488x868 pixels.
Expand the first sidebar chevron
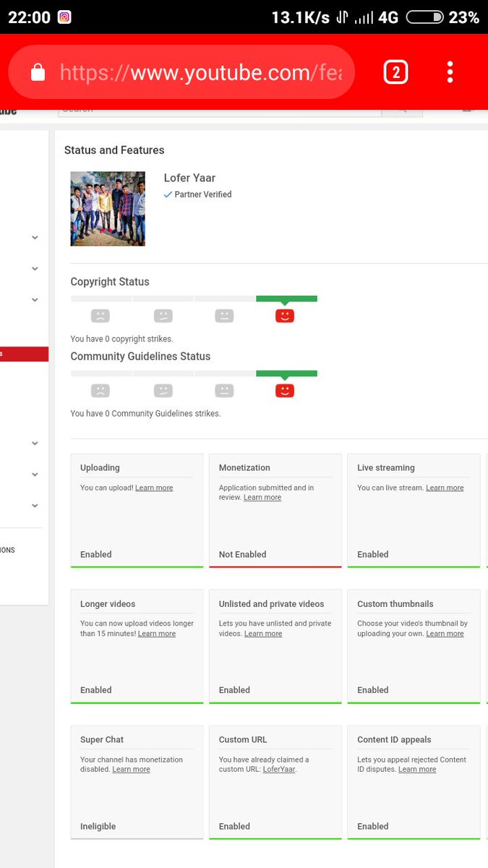(35, 237)
